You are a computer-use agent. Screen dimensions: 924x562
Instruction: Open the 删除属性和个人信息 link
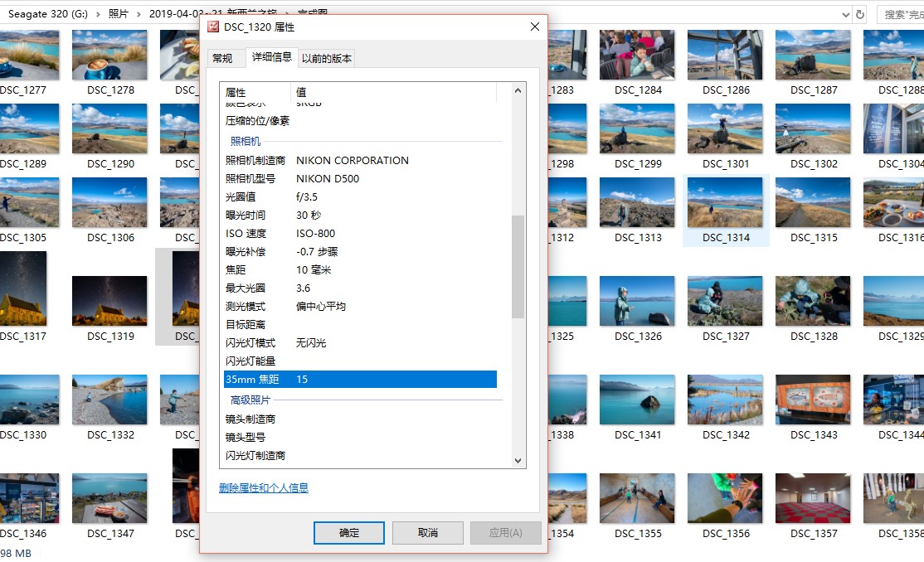point(263,488)
